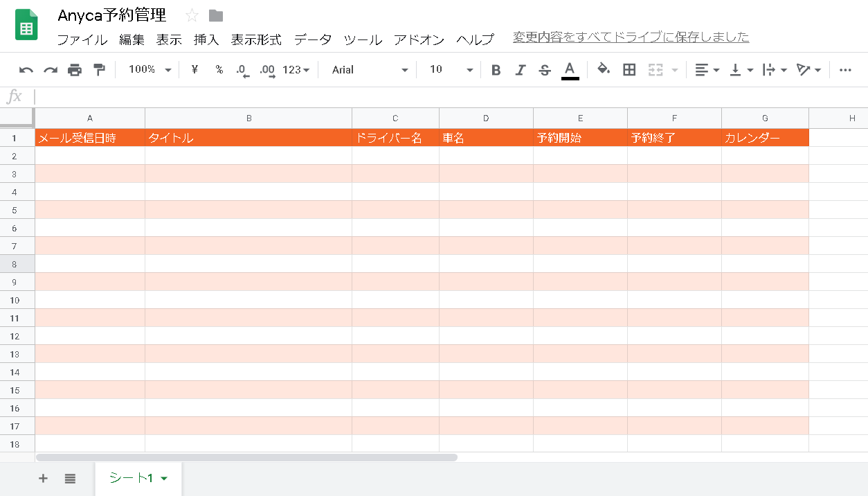Open the 123 number format dropdown
Image resolution: width=868 pixels, height=496 pixels.
295,69
